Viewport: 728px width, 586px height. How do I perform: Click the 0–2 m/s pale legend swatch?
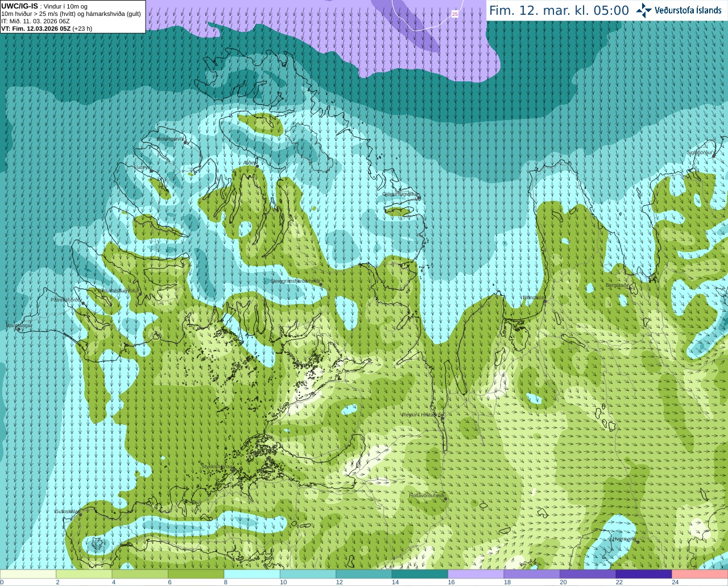[28, 574]
